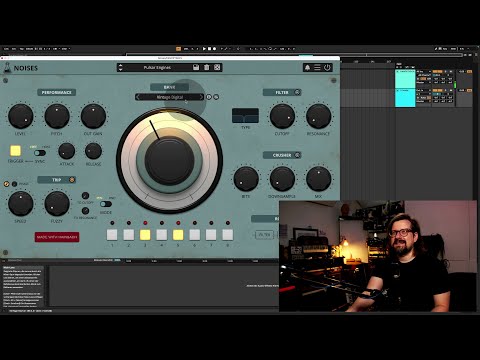Click second small round icon beside drive selector
The height and width of the screenshot is (360, 480).
click(216, 97)
